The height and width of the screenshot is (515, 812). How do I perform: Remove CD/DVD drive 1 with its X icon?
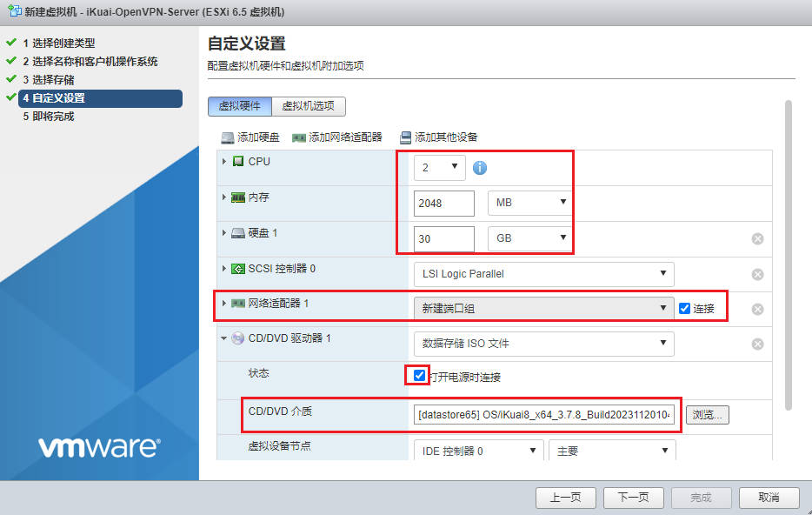757,344
